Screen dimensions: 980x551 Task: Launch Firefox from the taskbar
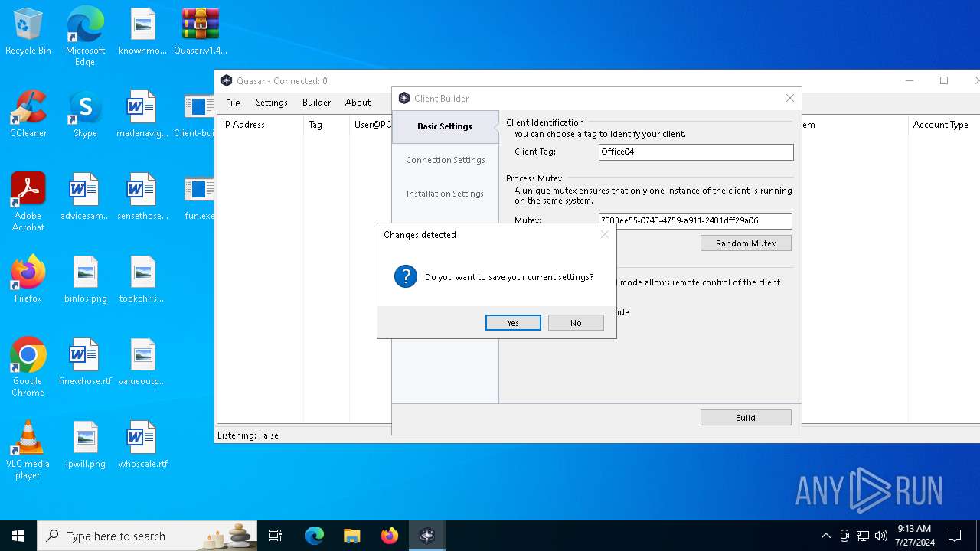click(x=390, y=536)
